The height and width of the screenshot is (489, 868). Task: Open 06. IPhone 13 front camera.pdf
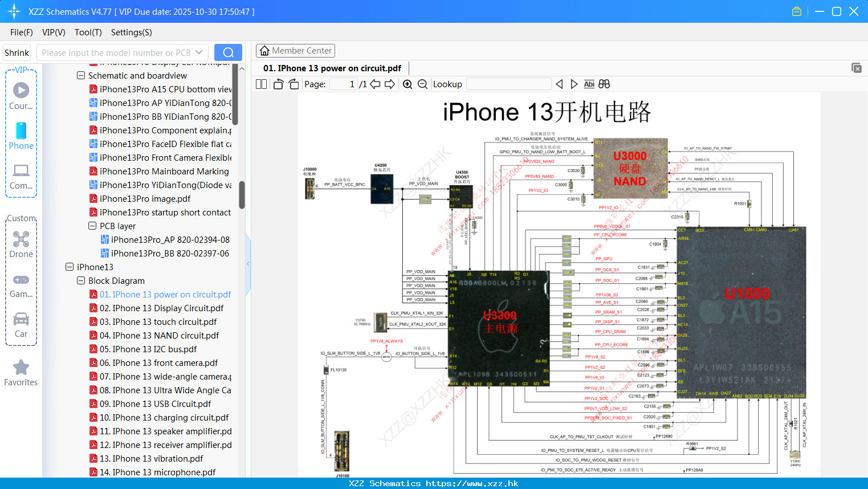[159, 362]
